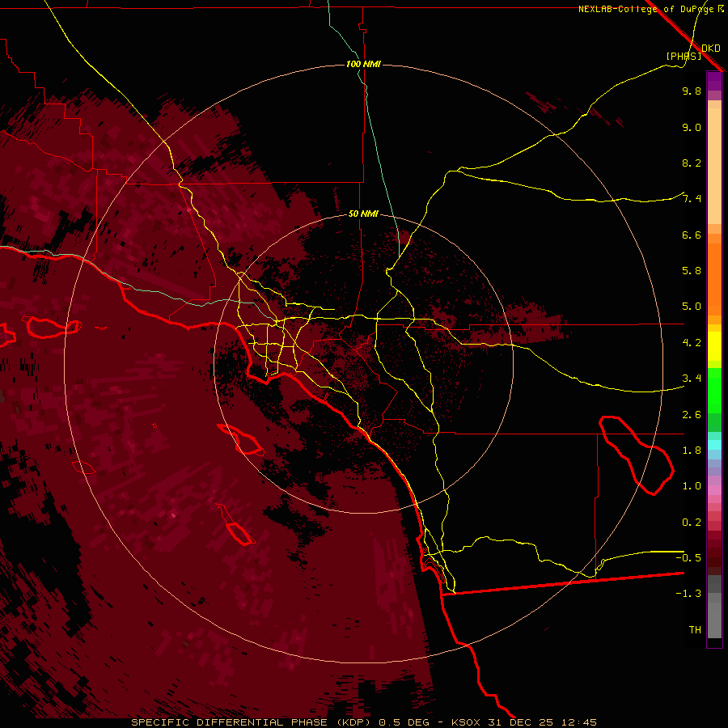Viewport: 728px width, 728px height.
Task: Click the College of DuPage logo icon
Action: tap(721, 9)
